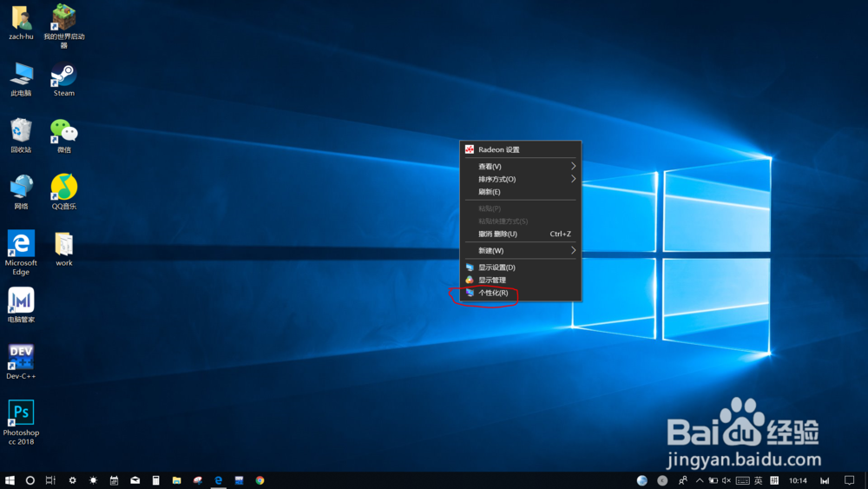Open the Windows Start menu
Screen dimensions: 868x489
(x=10, y=480)
